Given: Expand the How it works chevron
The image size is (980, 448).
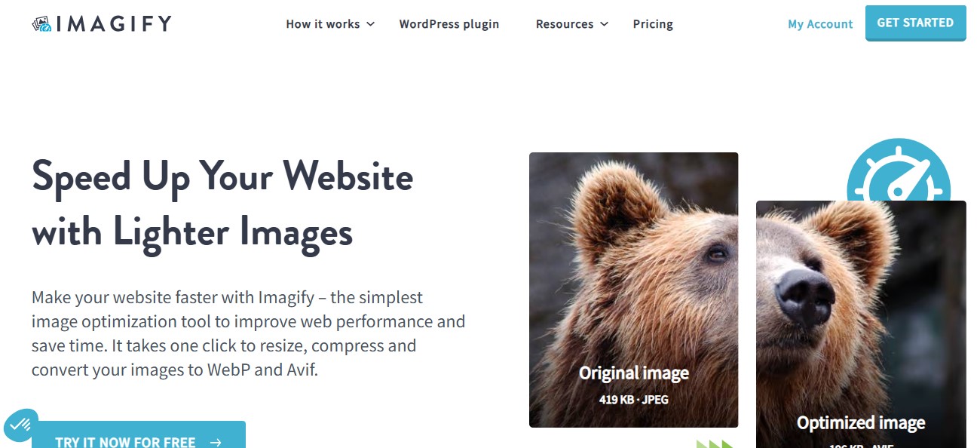Looking at the screenshot, I should point(370,24).
